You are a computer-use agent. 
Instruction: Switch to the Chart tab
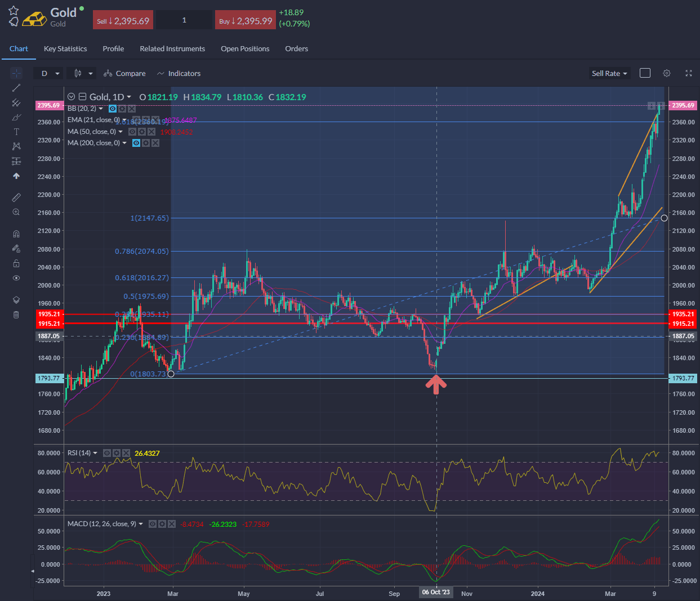pos(19,48)
